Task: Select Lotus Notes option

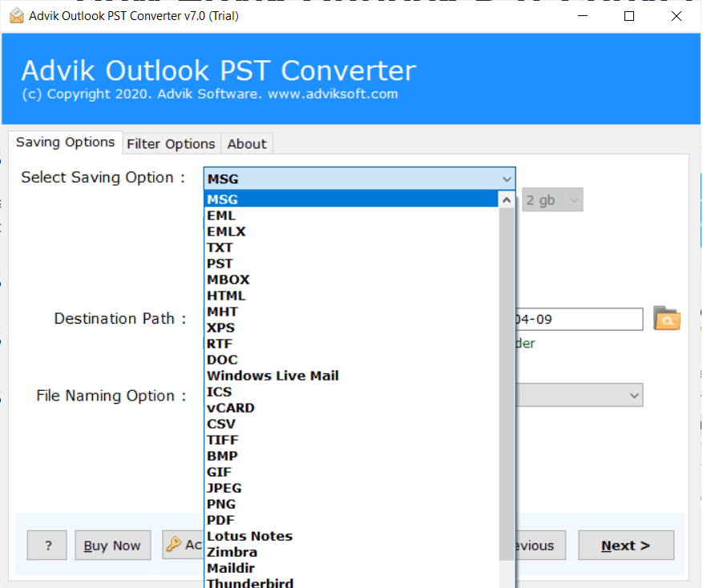Action: (x=351, y=536)
